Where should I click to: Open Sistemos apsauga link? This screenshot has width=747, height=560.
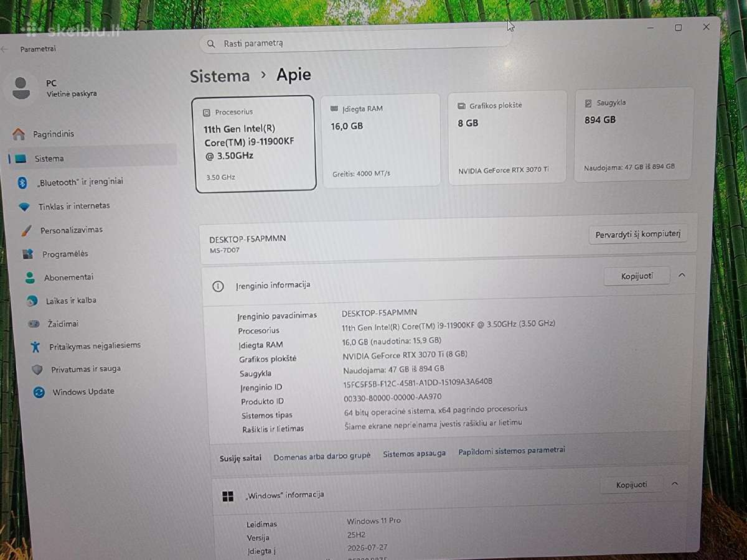(x=414, y=453)
